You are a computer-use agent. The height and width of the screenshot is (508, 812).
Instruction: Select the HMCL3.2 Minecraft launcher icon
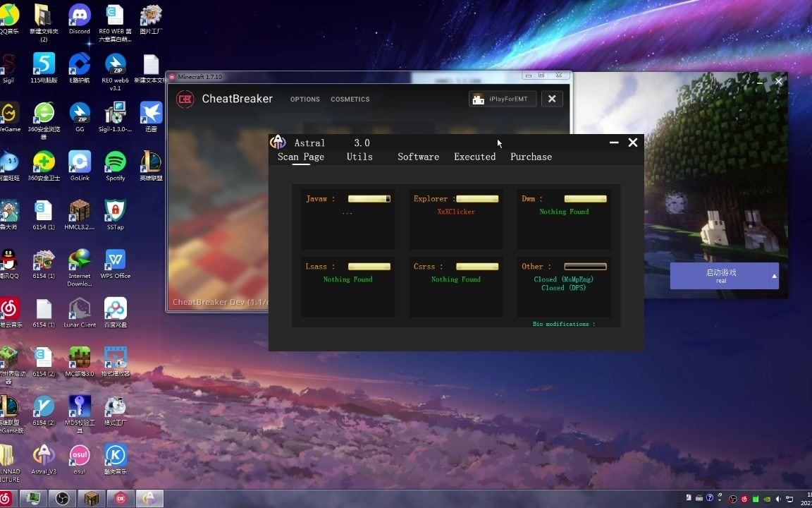[x=79, y=214]
